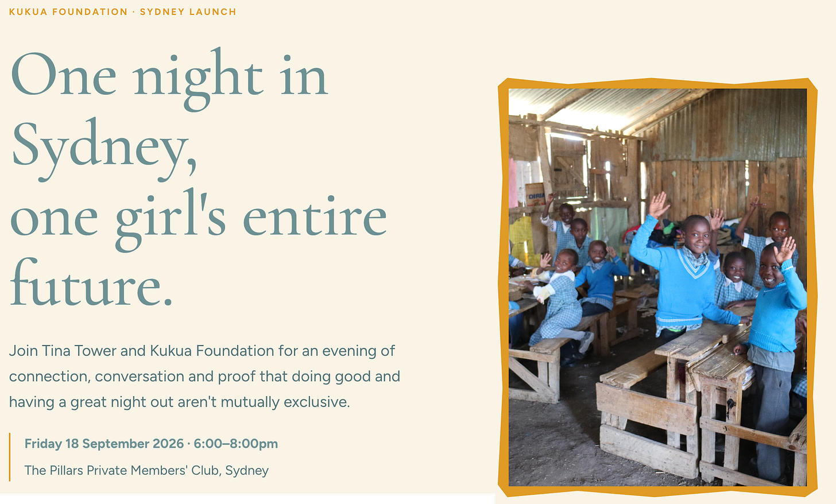Click the orange vertical bar beside event details
This screenshot has width=836, height=504.
pyautogui.click(x=10, y=457)
